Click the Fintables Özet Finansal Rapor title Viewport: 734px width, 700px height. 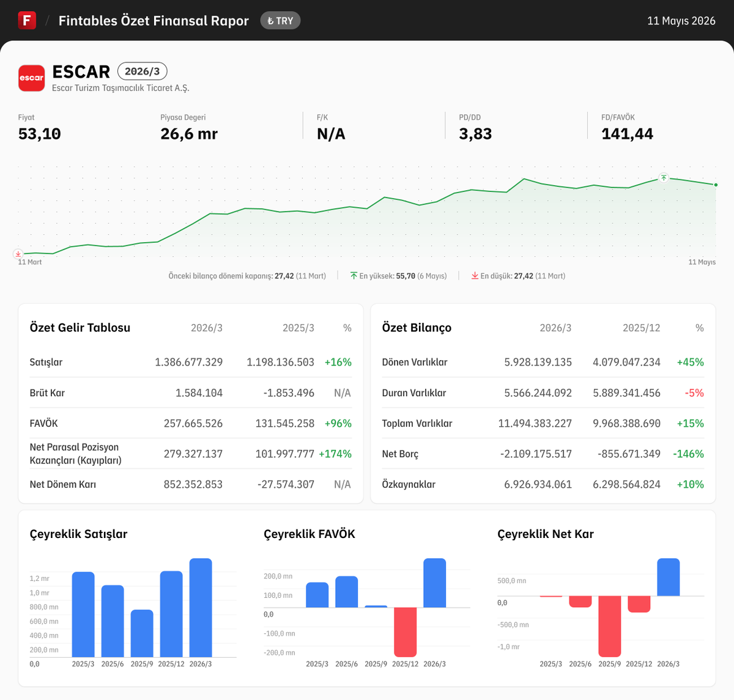(154, 21)
